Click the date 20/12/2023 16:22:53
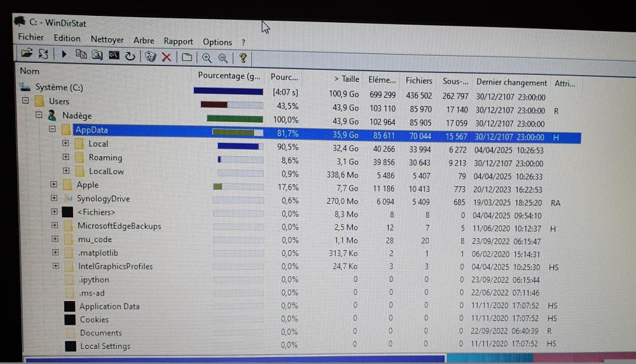Screen dimensions: 636x364 508,189
